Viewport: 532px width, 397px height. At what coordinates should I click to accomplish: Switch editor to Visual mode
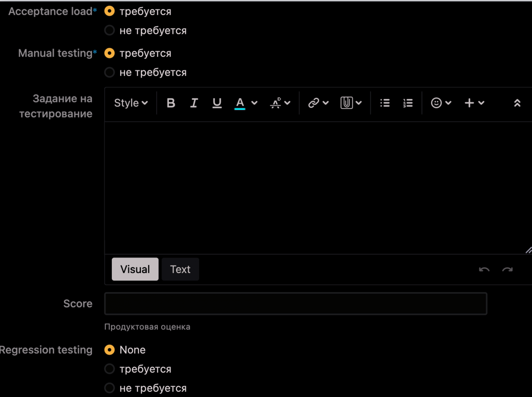pyautogui.click(x=135, y=269)
